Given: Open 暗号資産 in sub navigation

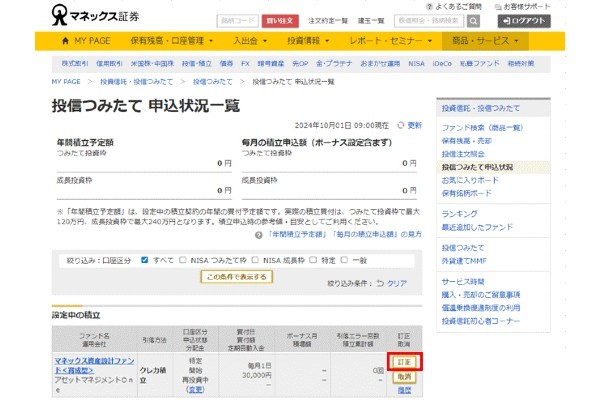Looking at the screenshot, I should tap(271, 64).
